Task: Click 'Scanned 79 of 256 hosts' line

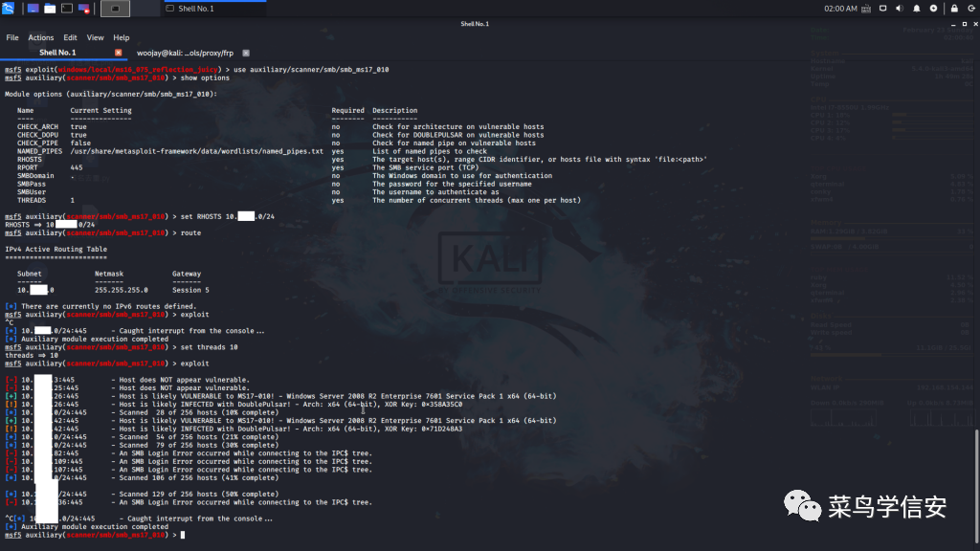Action: coord(142,445)
